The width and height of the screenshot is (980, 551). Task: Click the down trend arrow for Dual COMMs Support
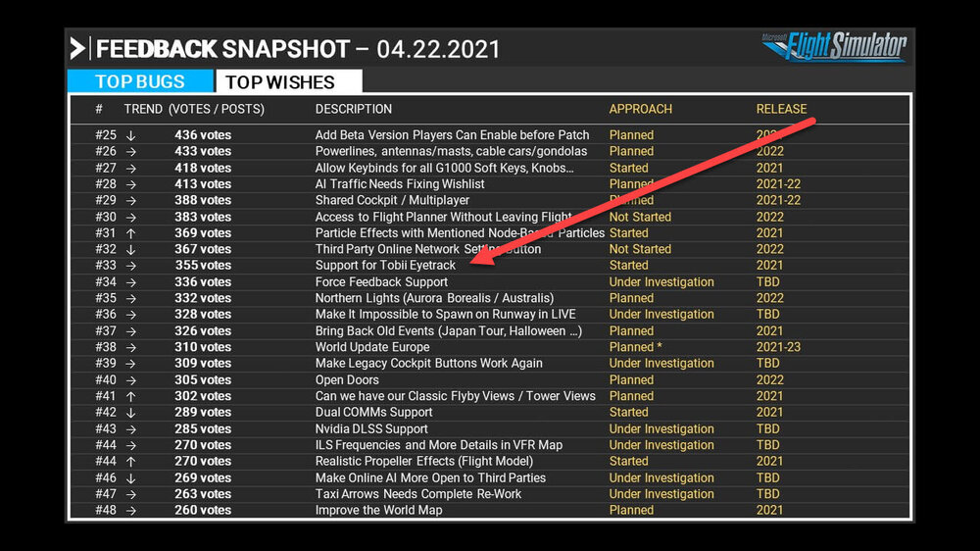point(130,413)
